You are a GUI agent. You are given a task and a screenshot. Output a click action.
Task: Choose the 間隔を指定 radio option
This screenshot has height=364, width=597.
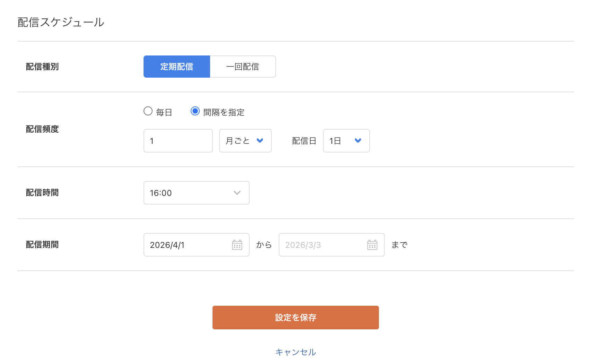click(x=195, y=111)
